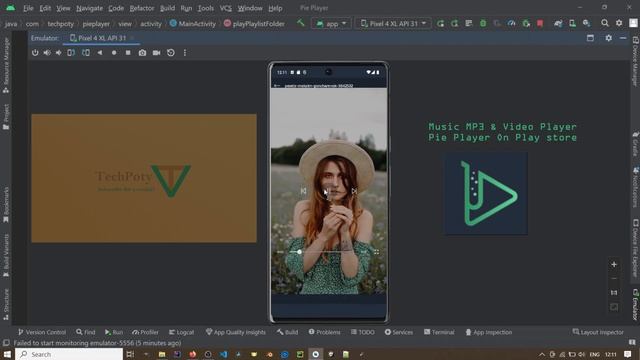Open the Terminal tool window

[439, 332]
